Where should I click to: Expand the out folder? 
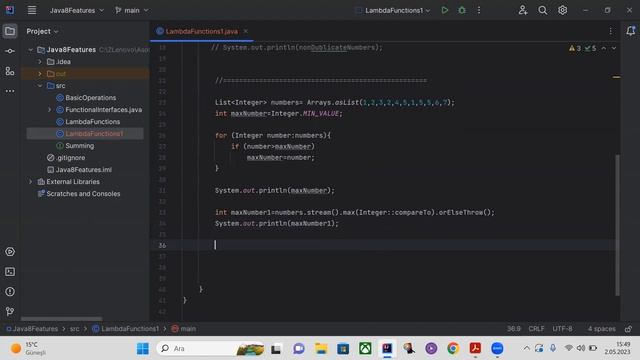[x=40, y=73]
